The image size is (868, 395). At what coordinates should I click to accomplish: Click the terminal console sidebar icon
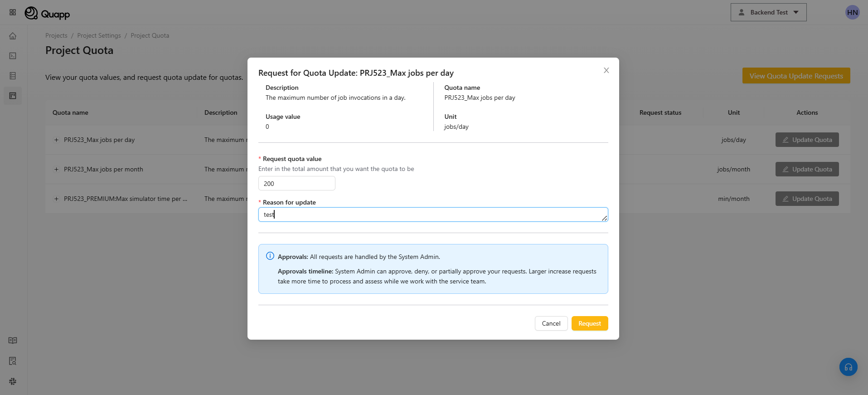(13, 56)
